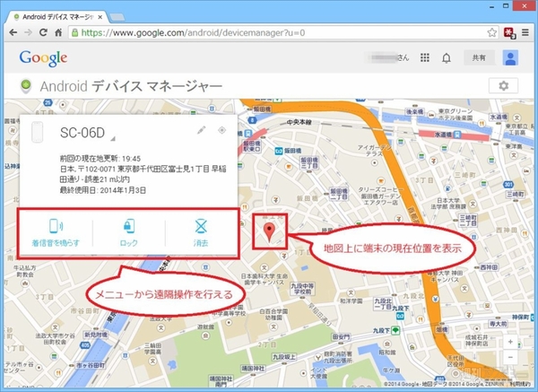The height and width of the screenshot is (392, 538).
Task: Open Chrome hamburger menu
Action: (525, 32)
